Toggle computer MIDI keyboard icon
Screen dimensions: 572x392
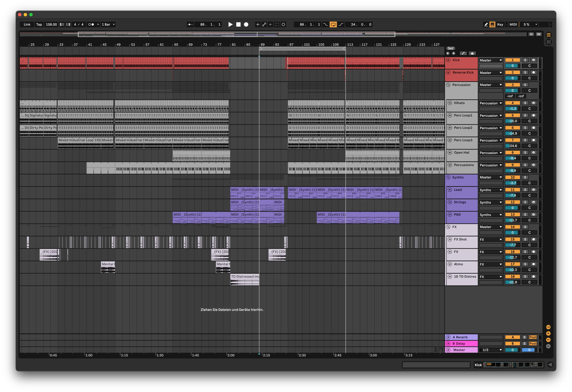[492, 24]
